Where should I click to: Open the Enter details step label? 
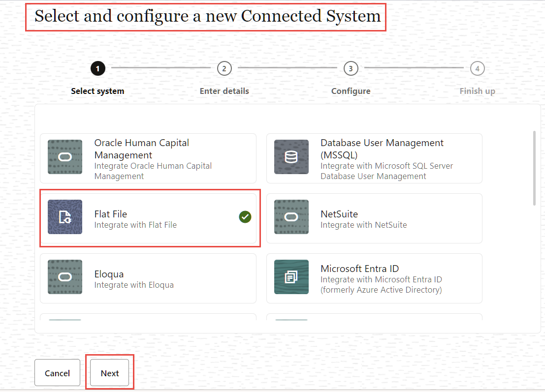point(224,91)
